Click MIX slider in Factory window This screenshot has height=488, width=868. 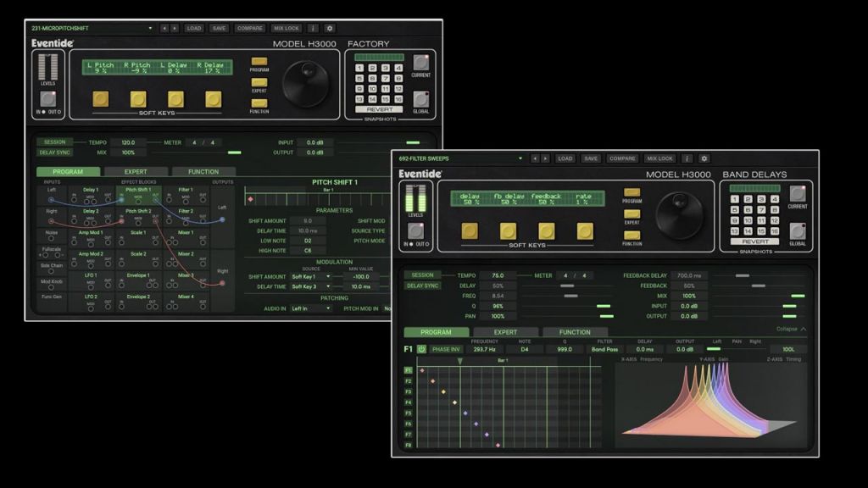click(x=197, y=152)
